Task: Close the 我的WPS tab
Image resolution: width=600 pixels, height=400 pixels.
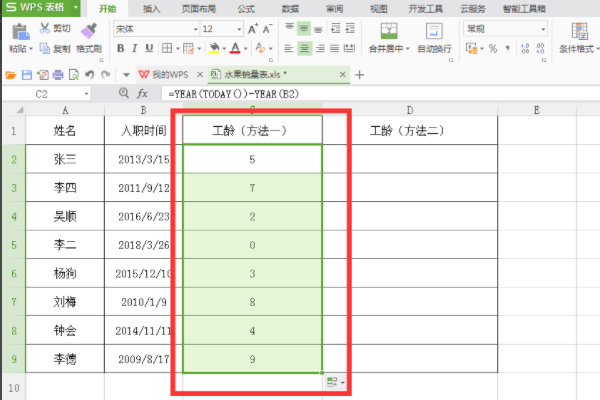Action: pyautogui.click(x=200, y=75)
